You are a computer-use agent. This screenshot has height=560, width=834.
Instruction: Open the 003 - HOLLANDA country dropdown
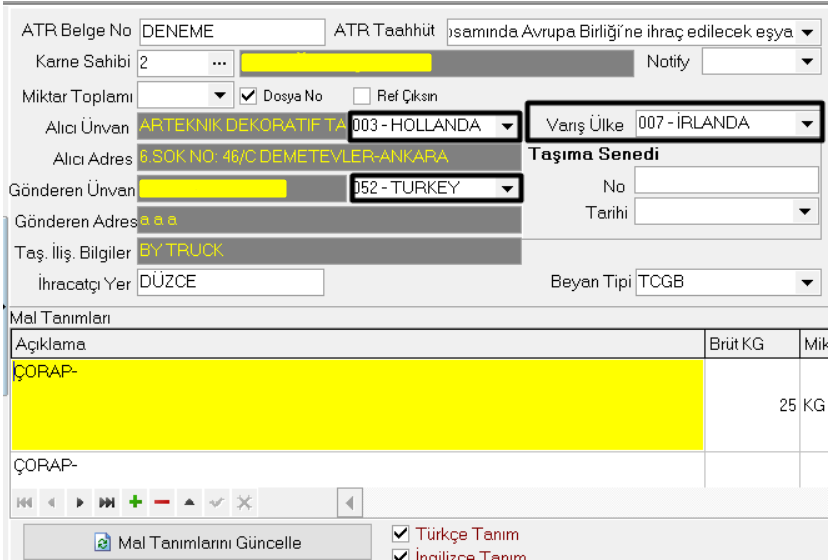[x=508, y=126]
